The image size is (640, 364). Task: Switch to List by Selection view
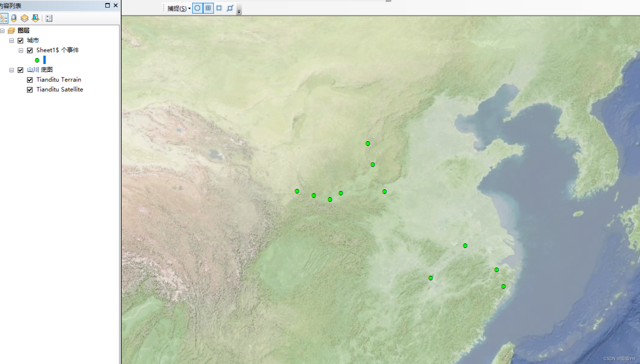tap(35, 18)
